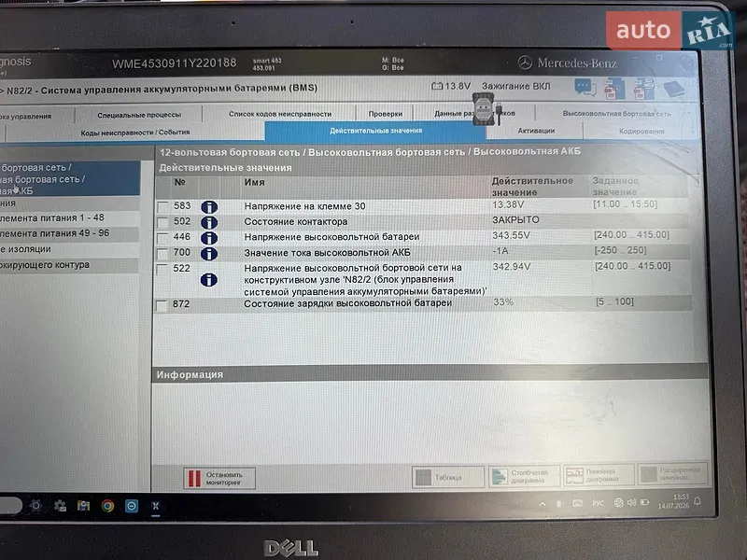Show info for row 446 battery voltage
This screenshot has width=747, height=560.
(x=209, y=238)
